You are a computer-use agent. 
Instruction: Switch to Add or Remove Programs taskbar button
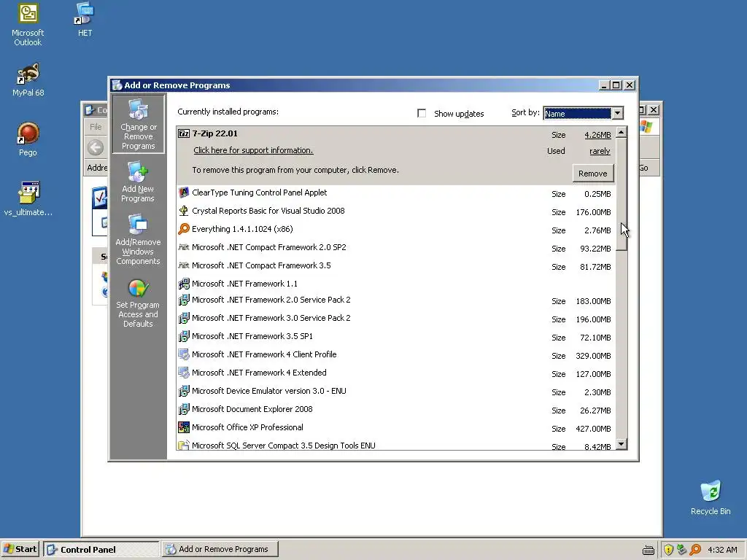coord(220,549)
